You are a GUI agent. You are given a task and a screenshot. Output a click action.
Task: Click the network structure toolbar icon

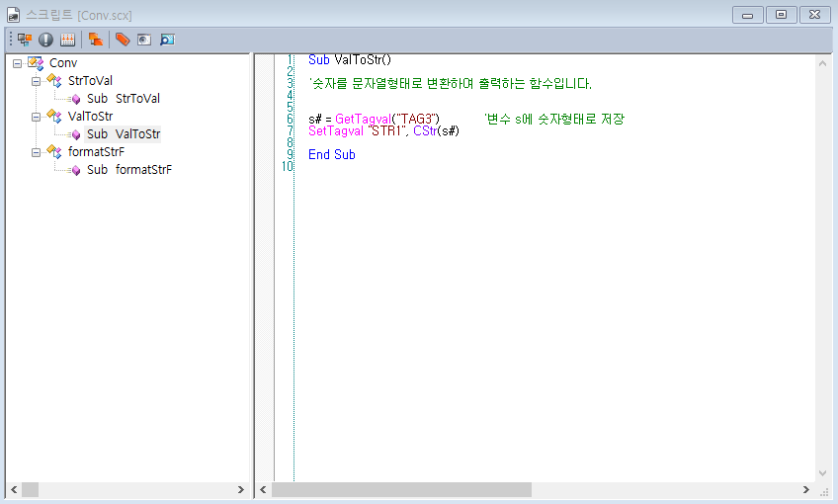25,40
